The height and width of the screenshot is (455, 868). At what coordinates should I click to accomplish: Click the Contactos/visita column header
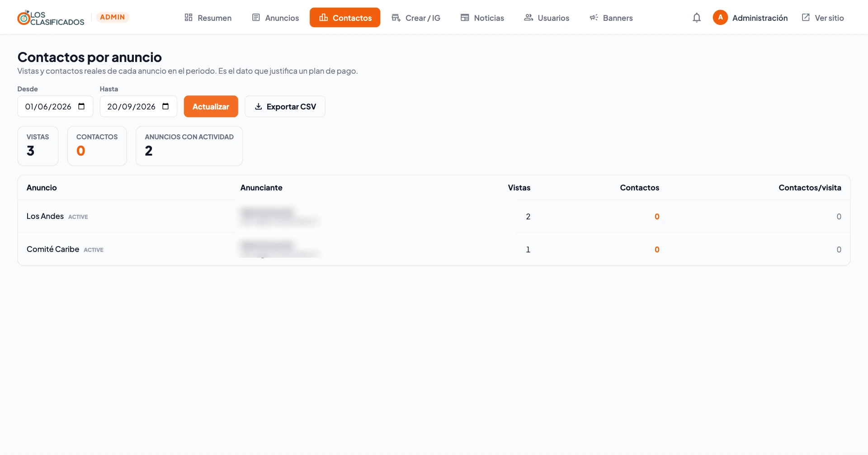click(x=810, y=188)
